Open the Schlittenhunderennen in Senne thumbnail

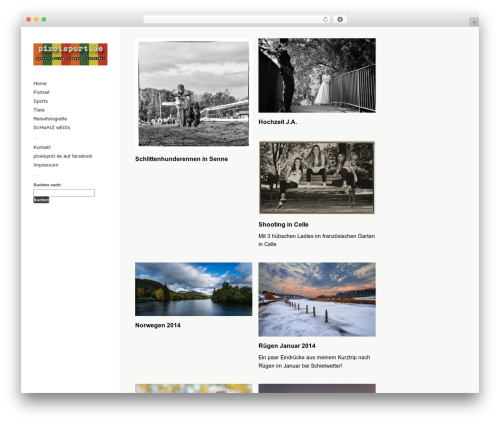tap(194, 94)
